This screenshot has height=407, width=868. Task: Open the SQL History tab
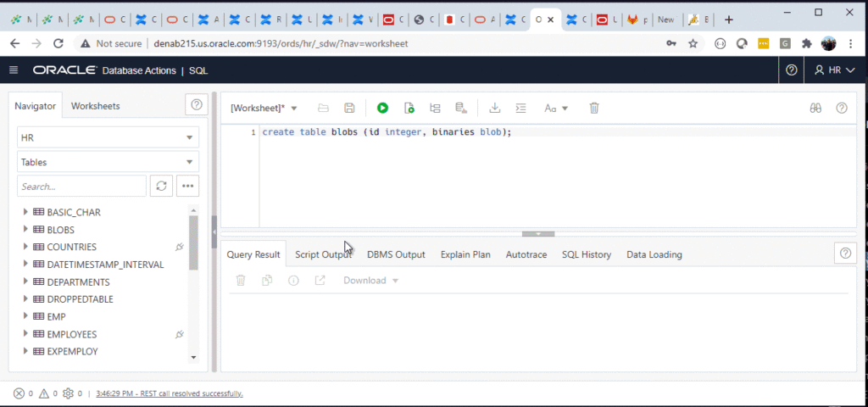[586, 254]
